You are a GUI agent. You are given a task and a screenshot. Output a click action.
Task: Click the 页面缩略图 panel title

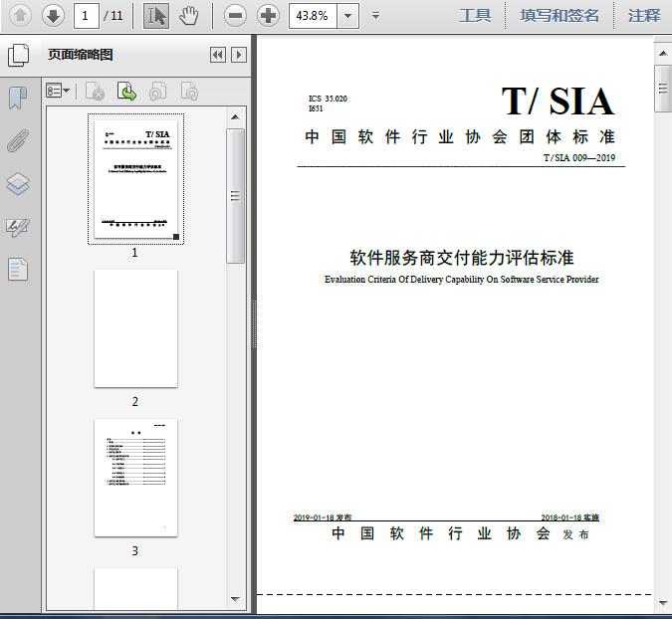[x=81, y=55]
